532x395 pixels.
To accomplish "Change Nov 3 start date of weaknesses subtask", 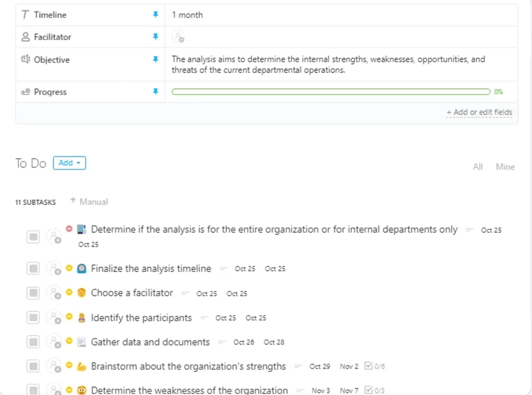I will pyautogui.click(x=321, y=390).
